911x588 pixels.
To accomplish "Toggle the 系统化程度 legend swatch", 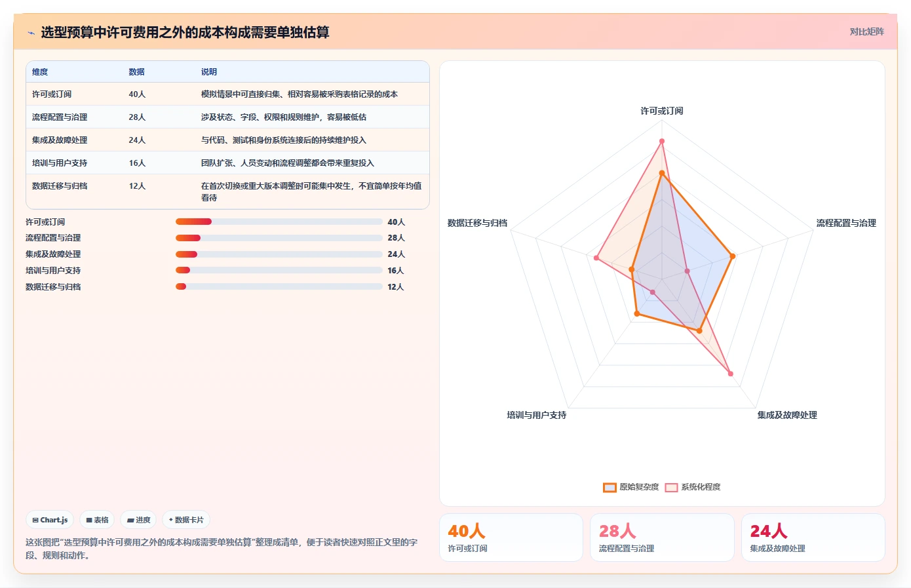I will tap(671, 487).
